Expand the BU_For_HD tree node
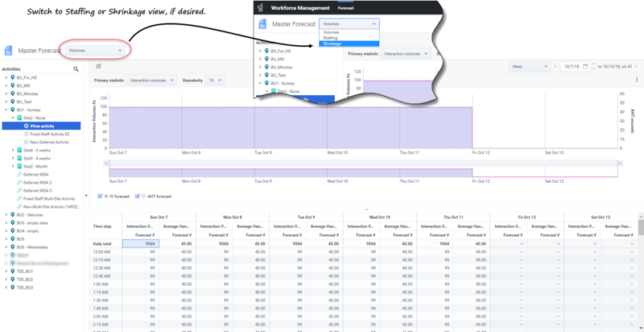 (6, 77)
